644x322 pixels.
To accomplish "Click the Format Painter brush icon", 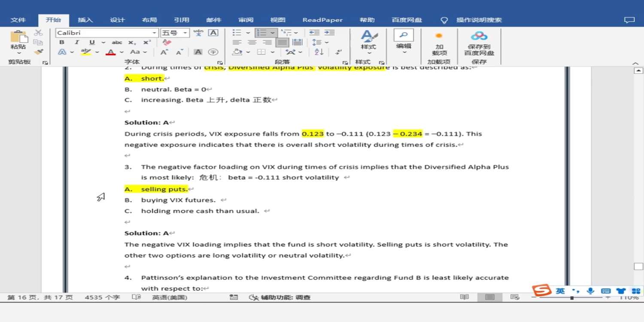I will (x=39, y=52).
